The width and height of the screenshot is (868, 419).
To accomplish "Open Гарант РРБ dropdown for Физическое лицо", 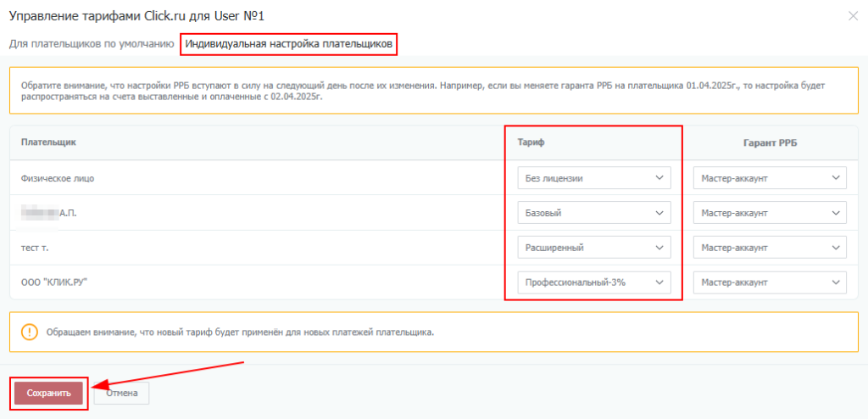I will pos(769,178).
